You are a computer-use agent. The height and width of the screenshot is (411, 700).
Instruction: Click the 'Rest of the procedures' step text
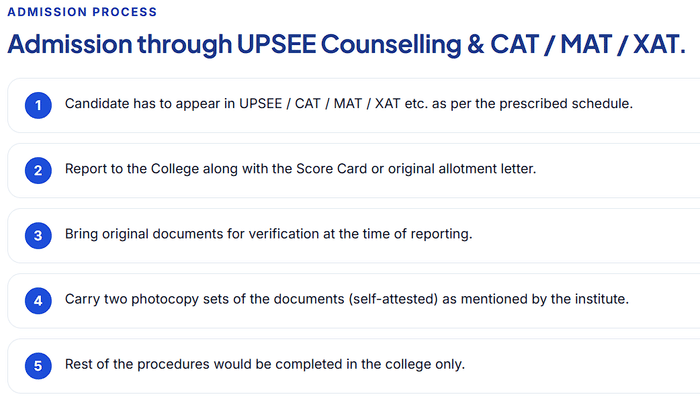[265, 364]
